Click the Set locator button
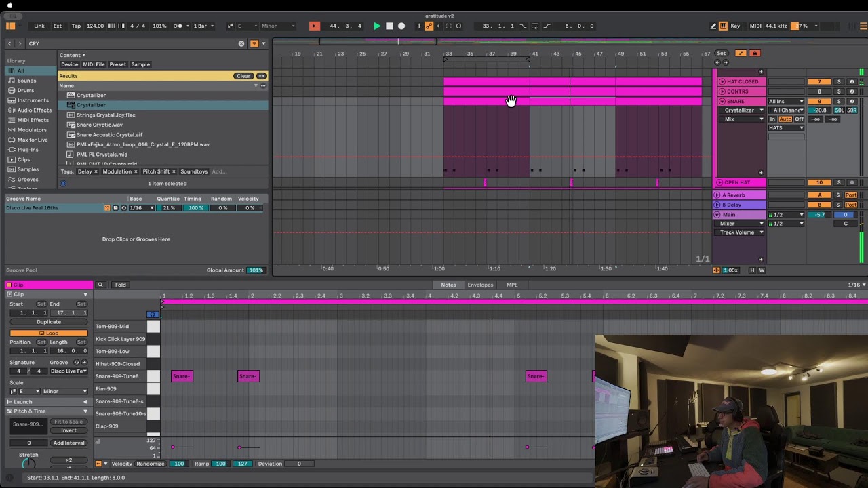The width and height of the screenshot is (868, 488). point(722,53)
